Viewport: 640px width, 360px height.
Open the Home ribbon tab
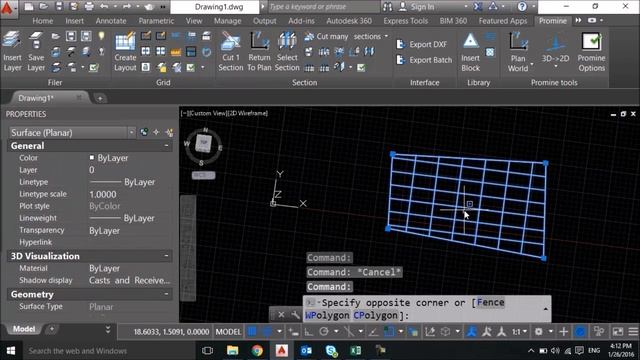click(x=43, y=21)
